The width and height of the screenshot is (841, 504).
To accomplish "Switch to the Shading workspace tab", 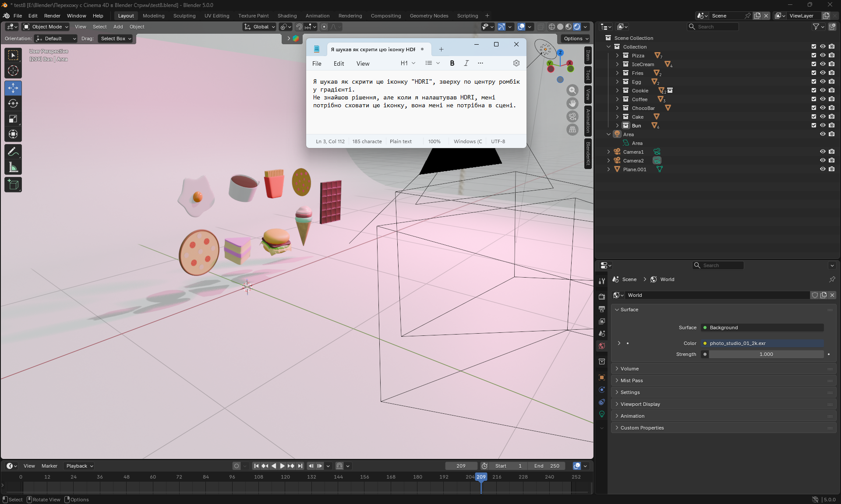I will [287, 16].
